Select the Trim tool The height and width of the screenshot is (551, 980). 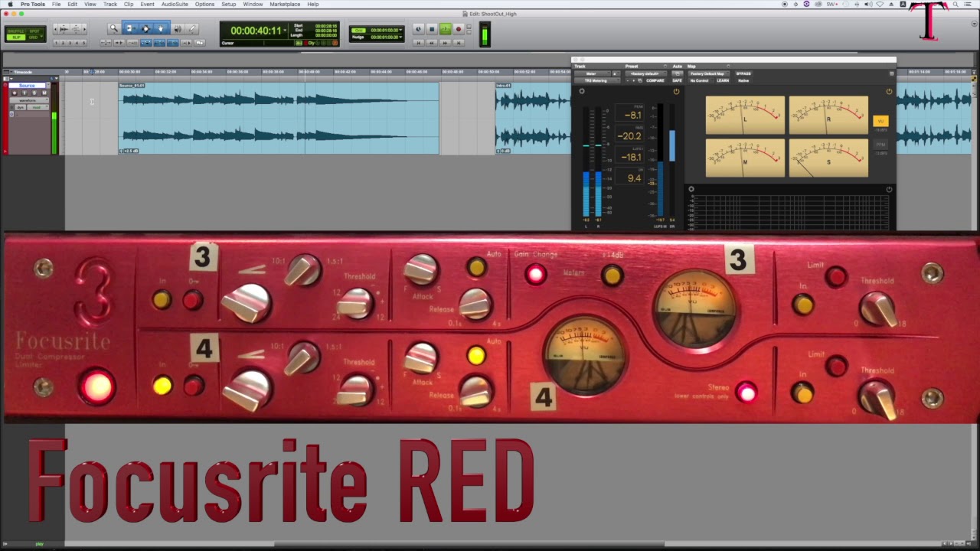[x=130, y=28]
